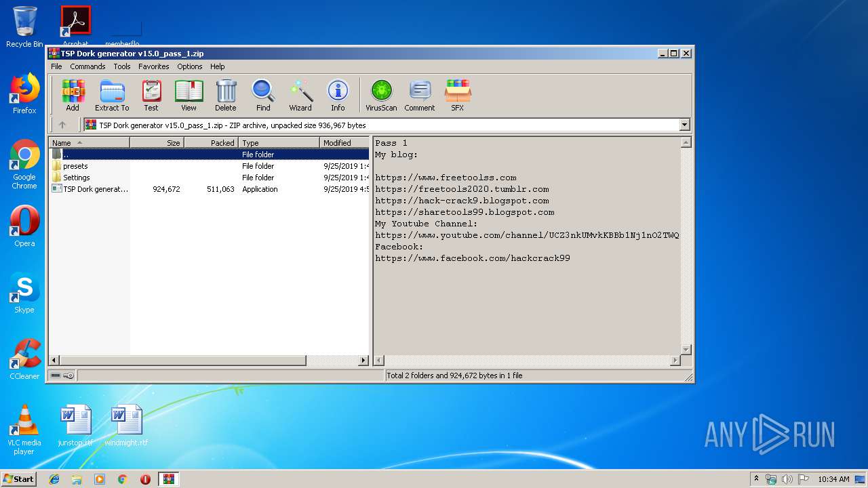Click archive path address field
This screenshot has width=868, height=488.
(387, 125)
